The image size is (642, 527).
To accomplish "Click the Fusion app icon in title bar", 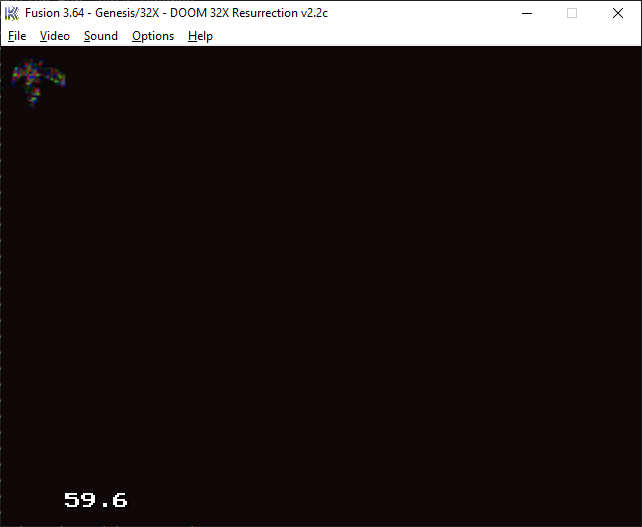I will coord(13,13).
